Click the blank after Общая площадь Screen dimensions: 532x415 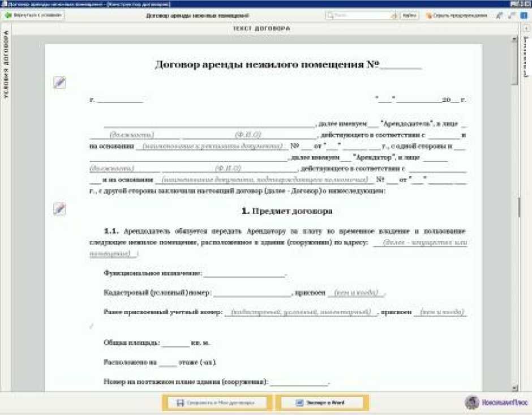[x=175, y=343]
